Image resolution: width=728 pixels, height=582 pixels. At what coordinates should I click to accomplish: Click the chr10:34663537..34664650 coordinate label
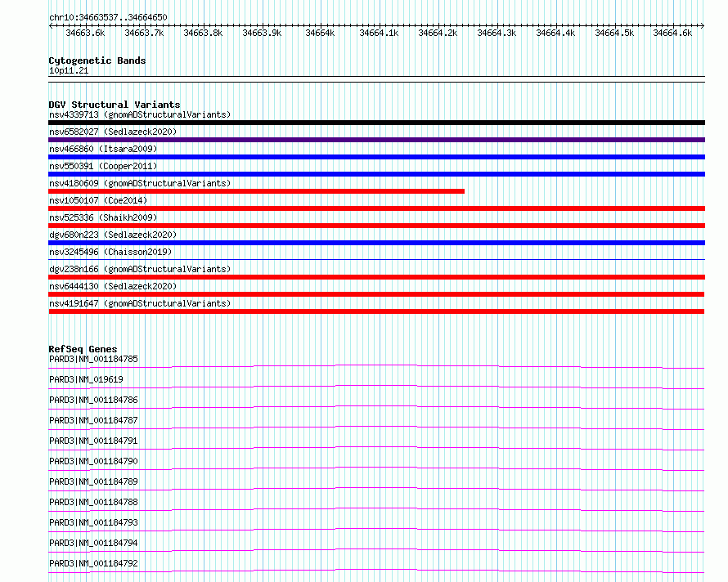pyautogui.click(x=108, y=17)
